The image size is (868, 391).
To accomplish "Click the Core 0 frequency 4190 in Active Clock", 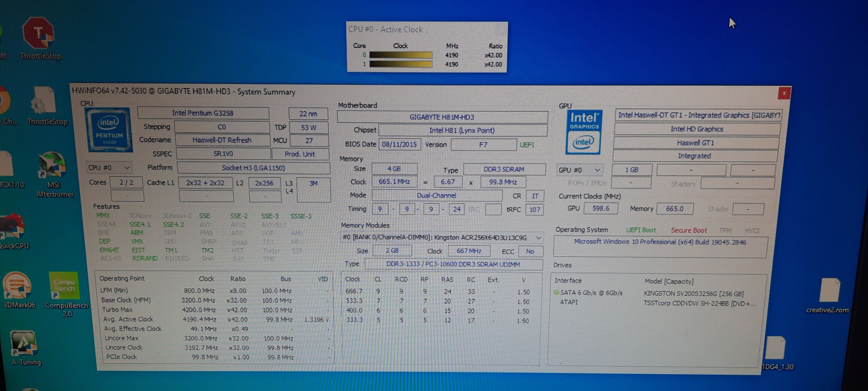I will pos(451,55).
